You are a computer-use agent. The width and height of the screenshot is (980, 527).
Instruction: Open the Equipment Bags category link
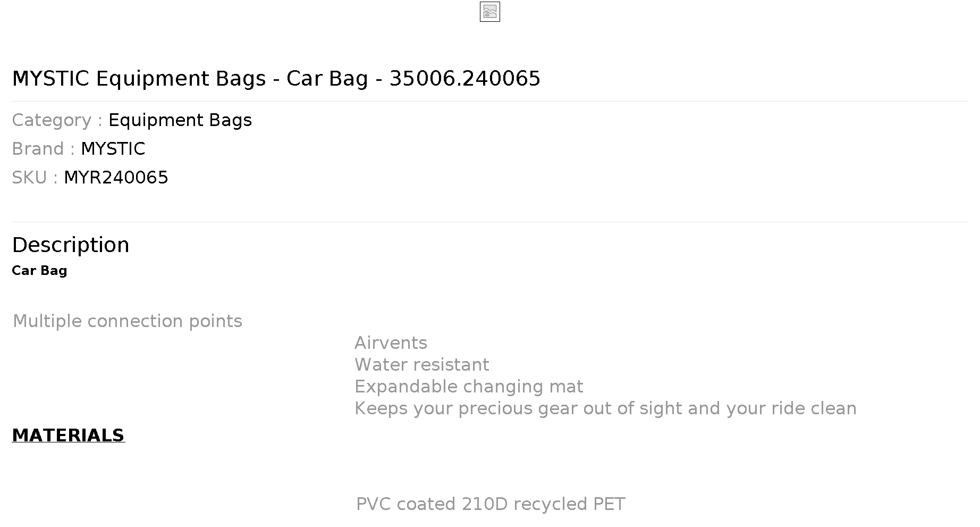pos(180,120)
